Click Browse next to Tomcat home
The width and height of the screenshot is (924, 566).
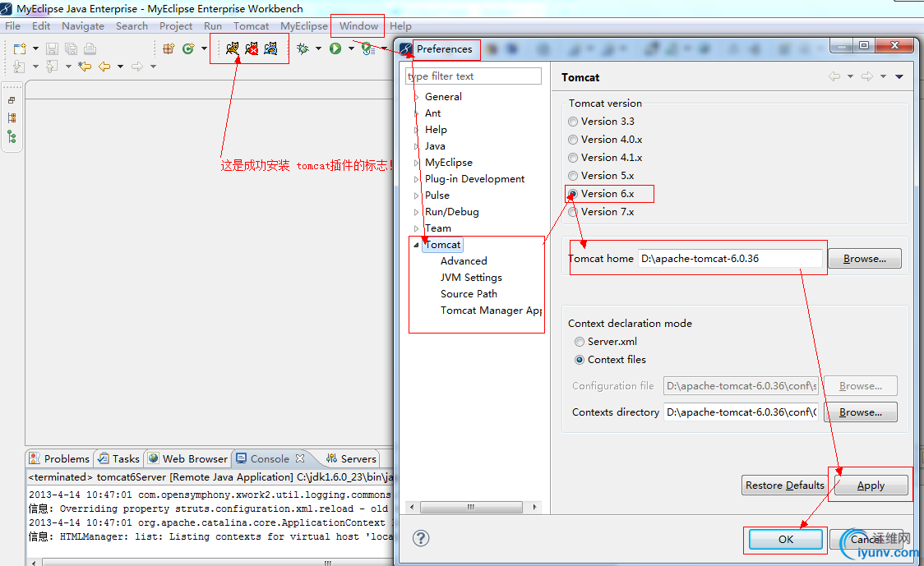[x=865, y=259]
